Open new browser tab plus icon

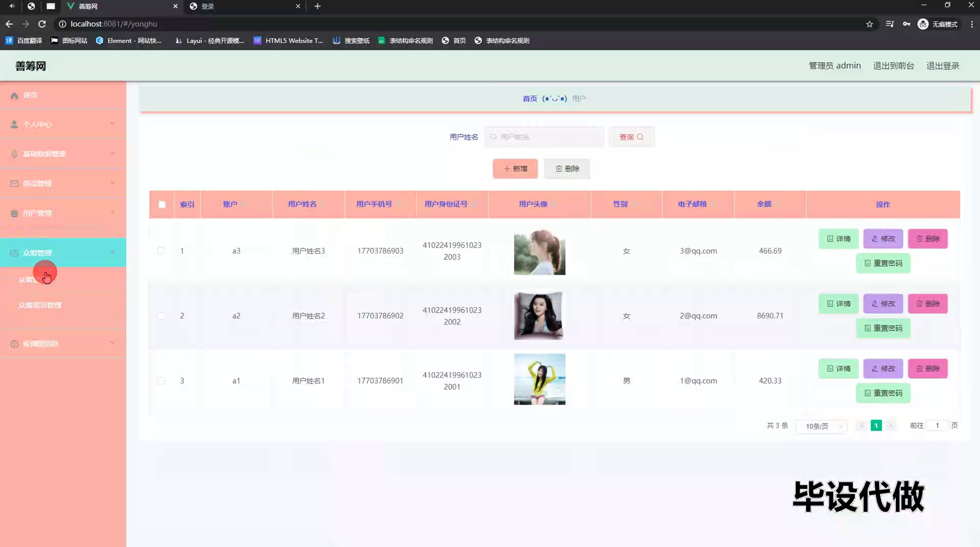point(317,6)
